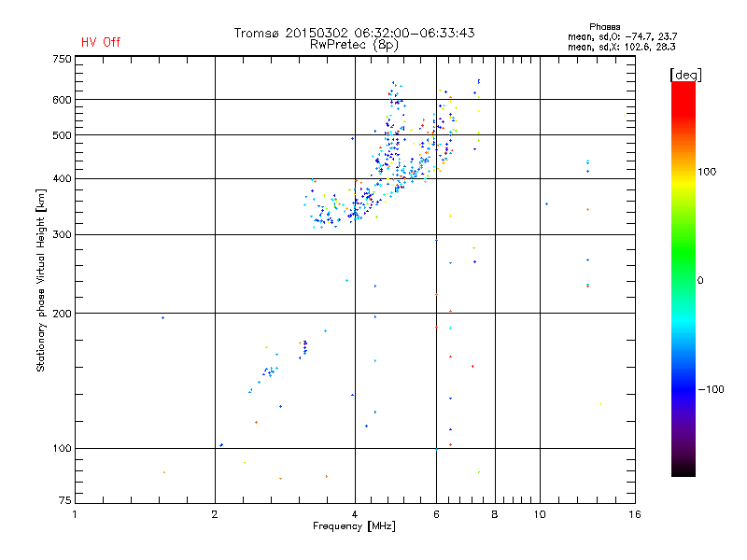Click y-axis tick label '400'
The height and width of the screenshot is (560, 747).
tap(62, 179)
